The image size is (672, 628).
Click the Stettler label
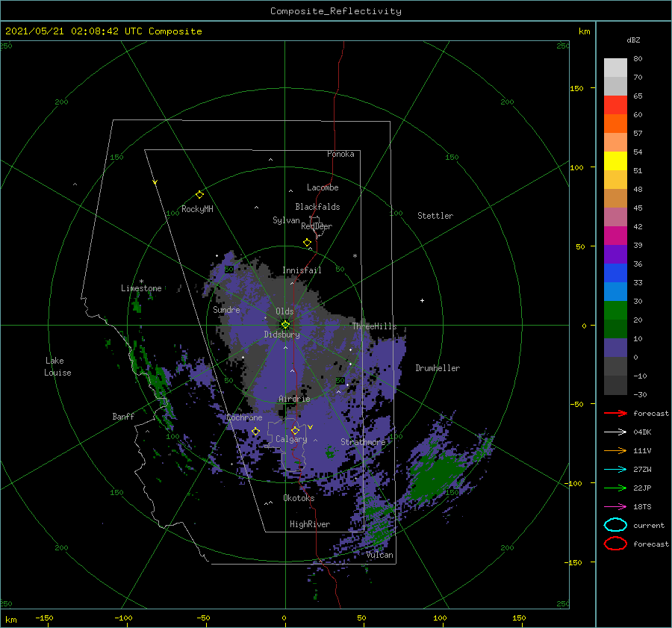[435, 216]
